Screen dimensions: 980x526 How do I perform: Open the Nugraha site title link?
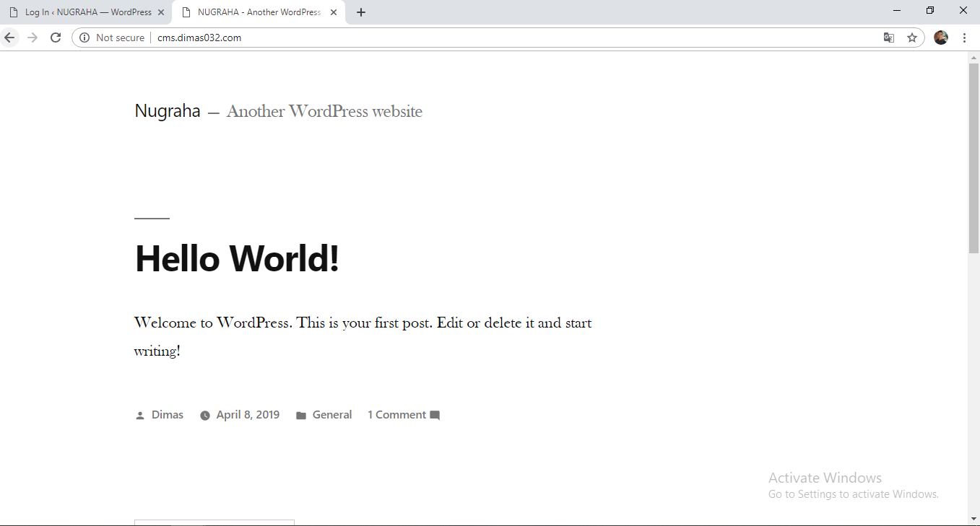pos(168,110)
